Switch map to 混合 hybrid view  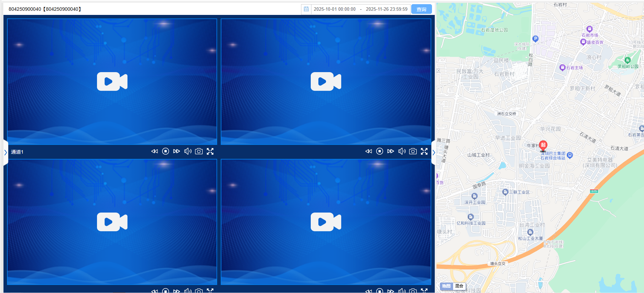click(x=459, y=286)
